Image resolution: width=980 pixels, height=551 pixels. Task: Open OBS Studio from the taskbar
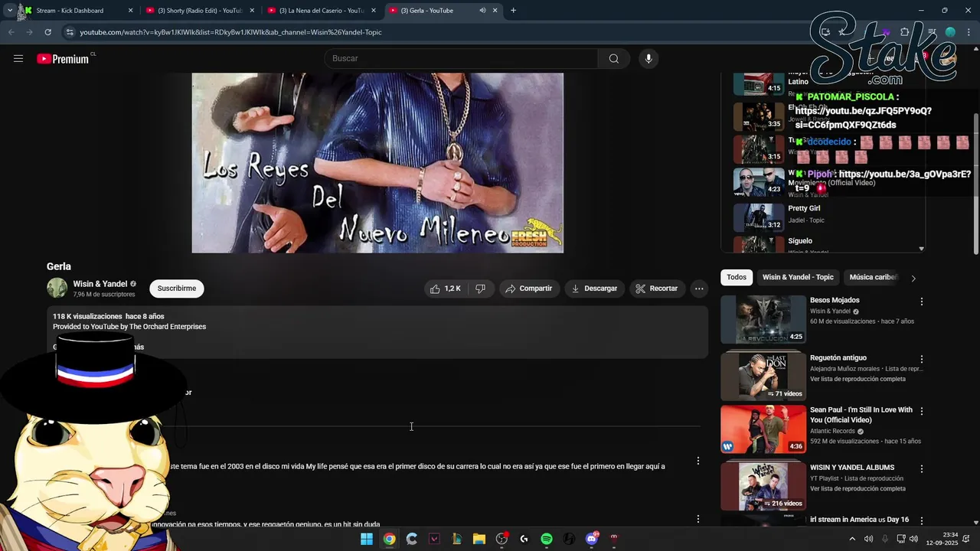501,539
